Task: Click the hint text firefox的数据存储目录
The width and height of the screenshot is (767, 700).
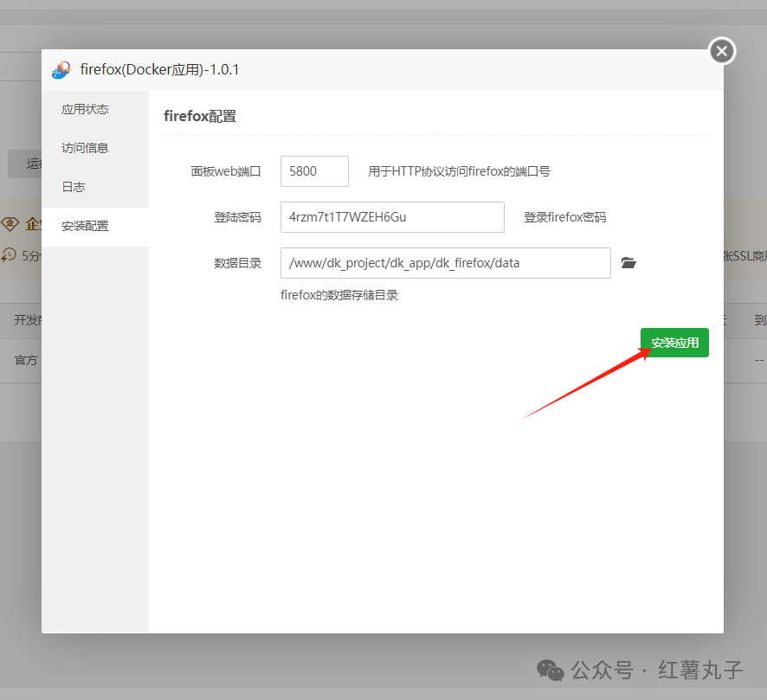Action: point(339,295)
